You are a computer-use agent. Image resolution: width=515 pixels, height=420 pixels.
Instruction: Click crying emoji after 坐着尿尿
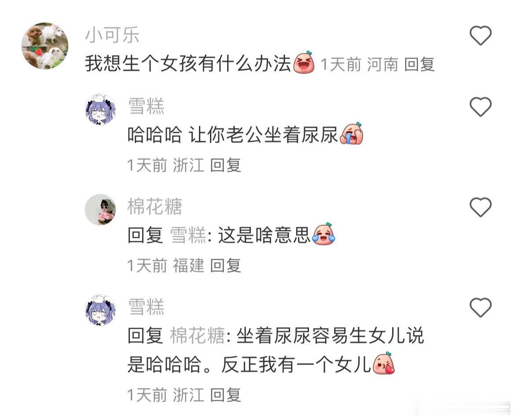point(351,133)
